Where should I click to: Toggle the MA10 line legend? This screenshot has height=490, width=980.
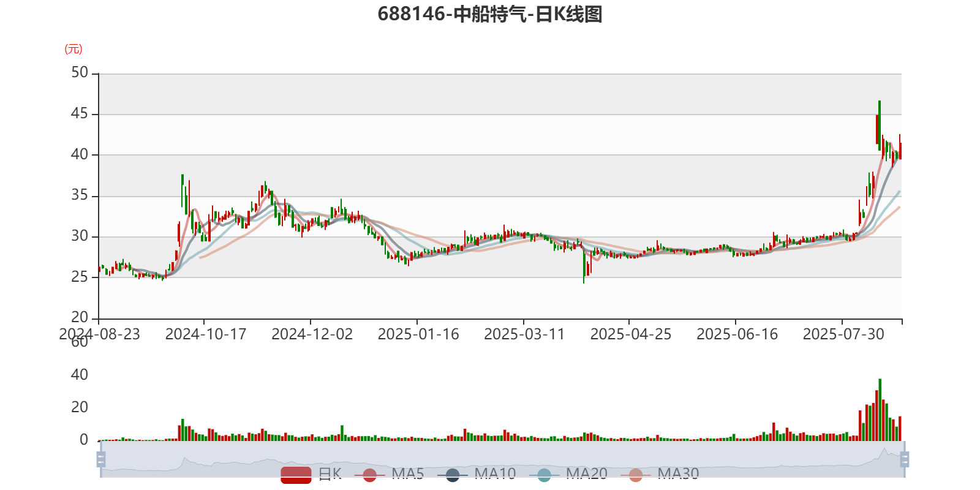[477, 475]
